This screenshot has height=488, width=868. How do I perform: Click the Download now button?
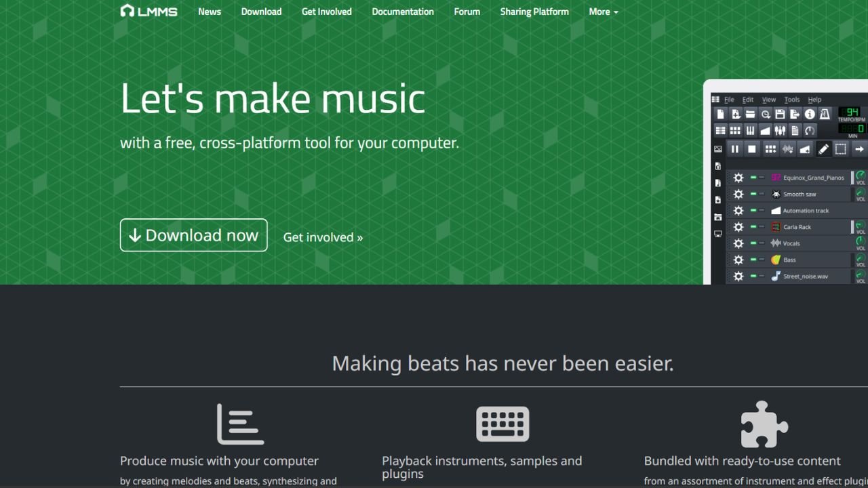coord(194,235)
